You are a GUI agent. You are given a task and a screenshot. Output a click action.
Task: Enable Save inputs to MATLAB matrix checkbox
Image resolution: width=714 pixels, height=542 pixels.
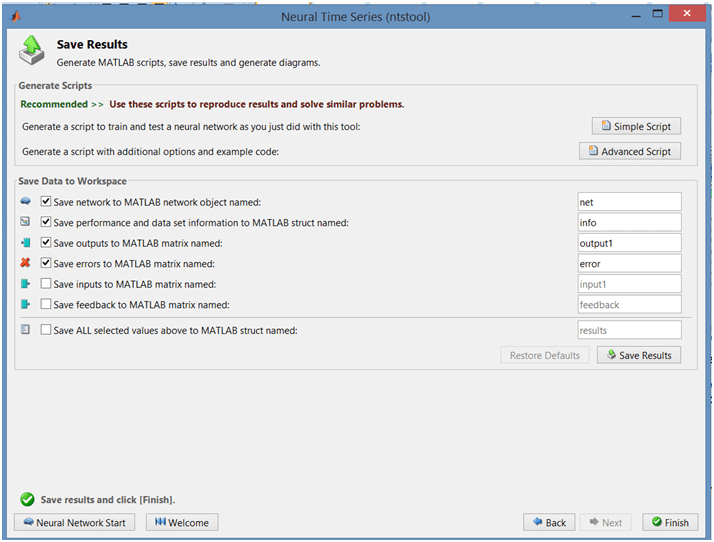click(x=46, y=284)
